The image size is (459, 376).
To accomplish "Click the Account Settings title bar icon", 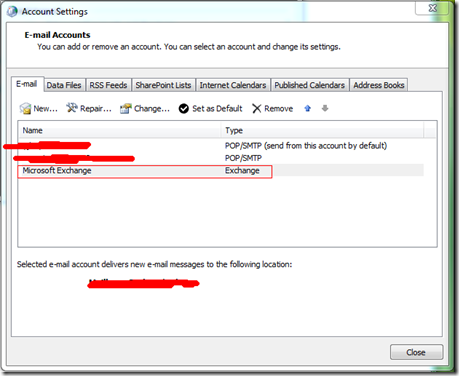I will point(12,11).
